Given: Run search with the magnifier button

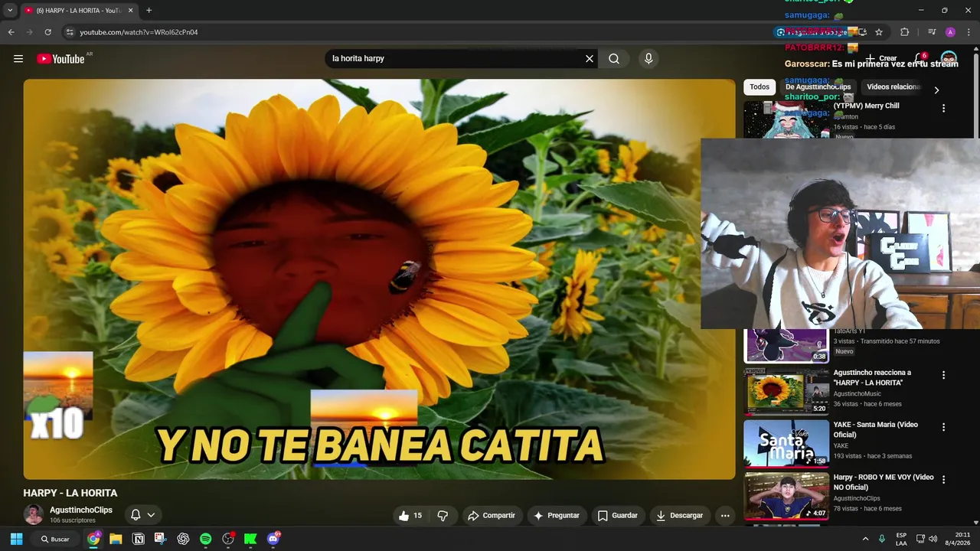Looking at the screenshot, I should [614, 59].
